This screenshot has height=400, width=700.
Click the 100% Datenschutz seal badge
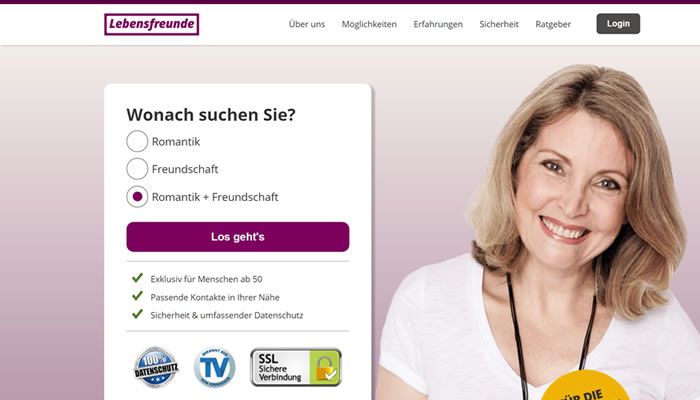(156, 367)
